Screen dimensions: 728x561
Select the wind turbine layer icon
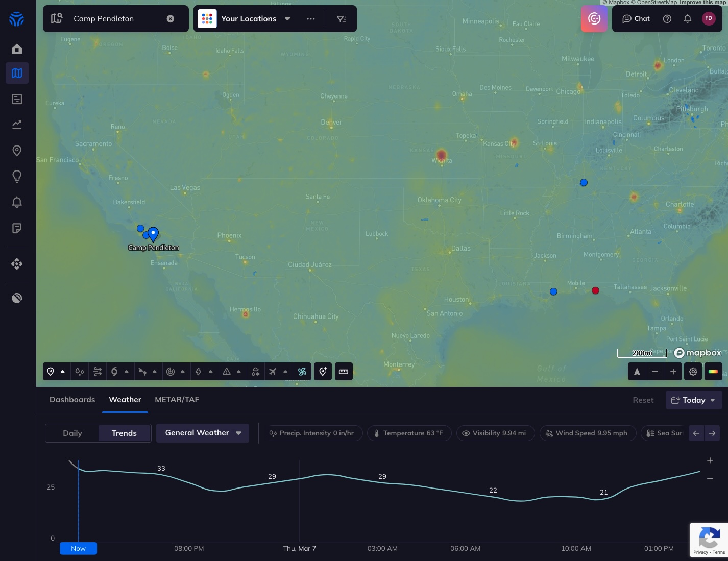tap(302, 371)
